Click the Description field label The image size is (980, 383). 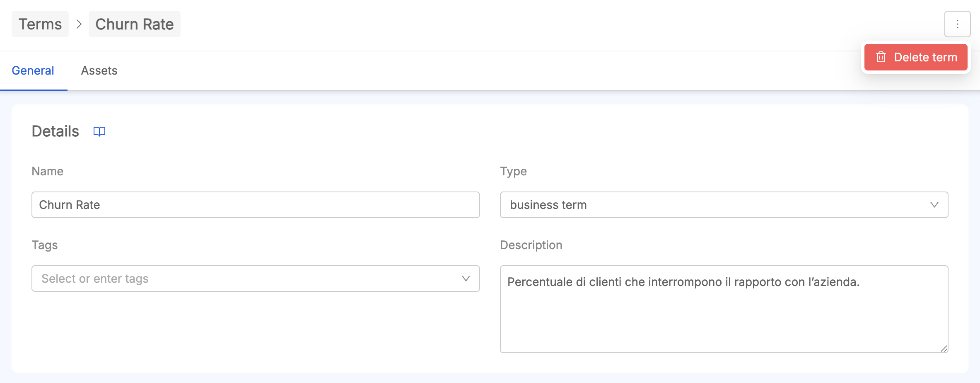pos(531,245)
